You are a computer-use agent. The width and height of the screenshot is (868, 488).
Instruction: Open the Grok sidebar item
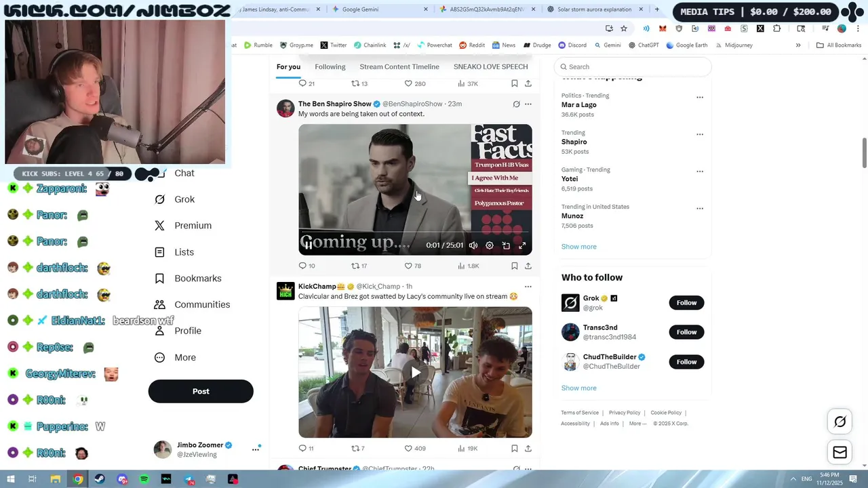(x=175, y=199)
